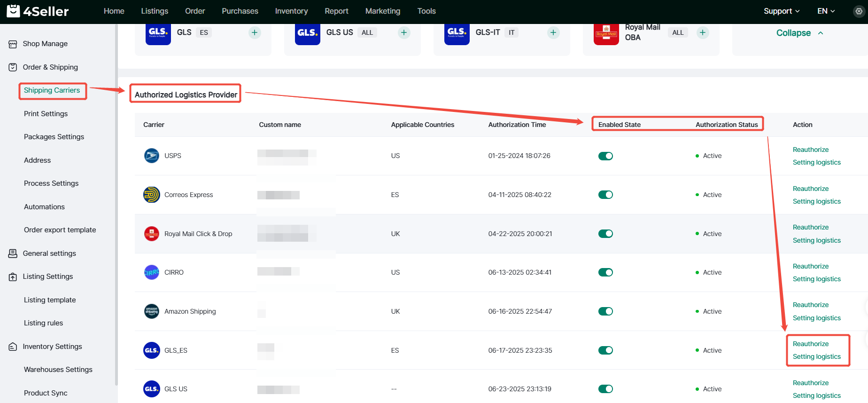Collapse the Order & Shipping sidebar group
The height and width of the screenshot is (403, 868).
[50, 67]
